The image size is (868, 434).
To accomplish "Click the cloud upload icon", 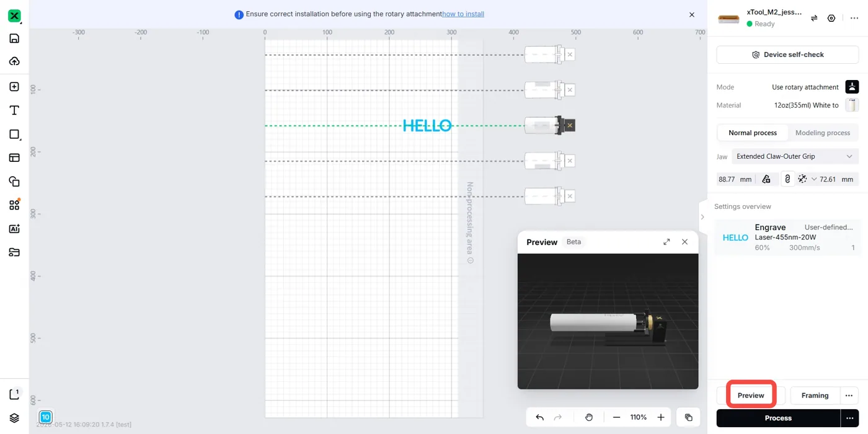I will (x=14, y=61).
